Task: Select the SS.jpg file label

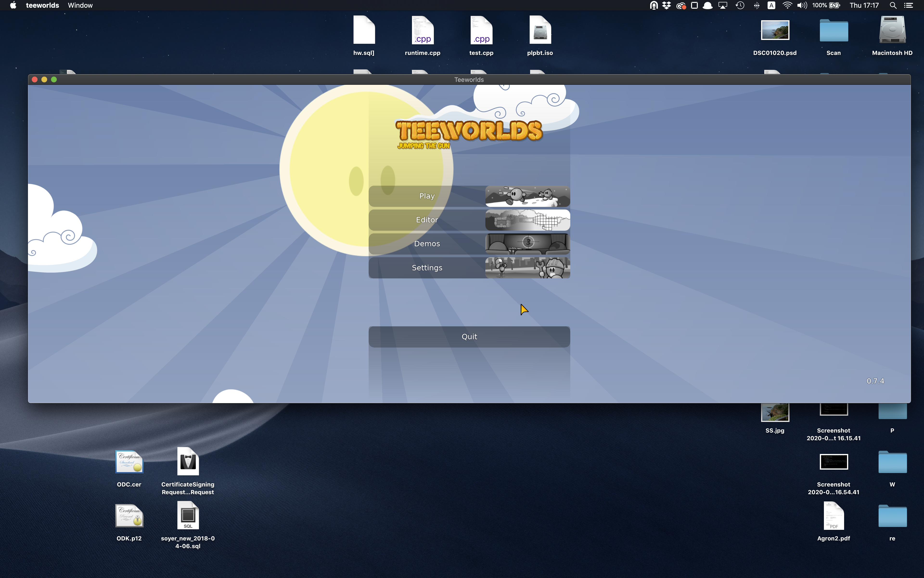Action: coord(775,430)
